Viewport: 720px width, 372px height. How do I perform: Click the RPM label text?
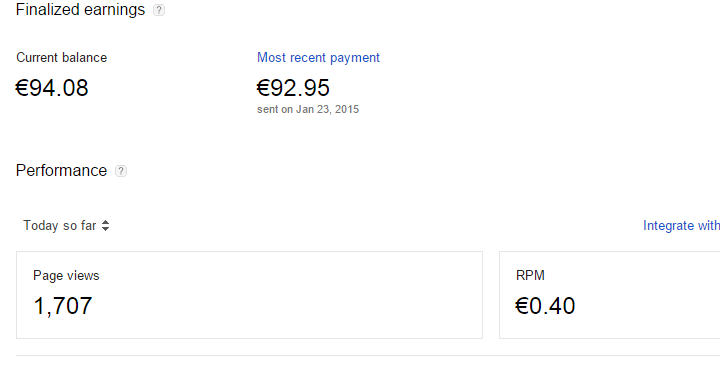(530, 276)
